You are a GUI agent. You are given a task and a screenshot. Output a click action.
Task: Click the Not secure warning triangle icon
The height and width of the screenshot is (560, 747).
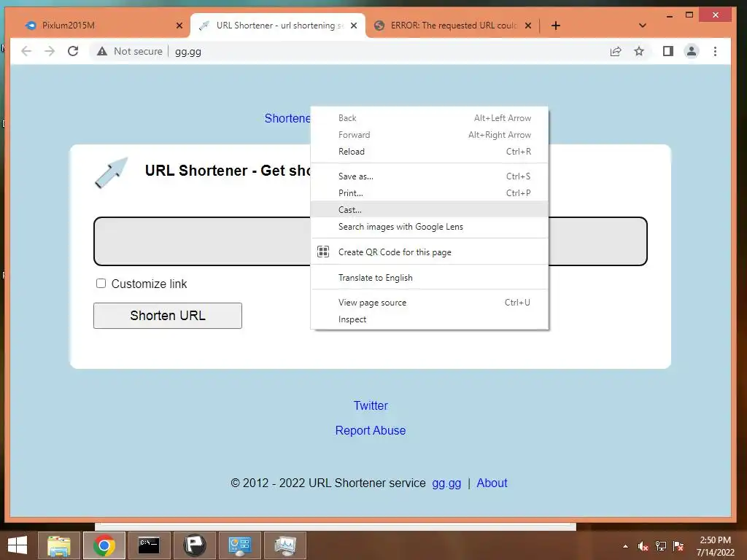pyautogui.click(x=102, y=52)
